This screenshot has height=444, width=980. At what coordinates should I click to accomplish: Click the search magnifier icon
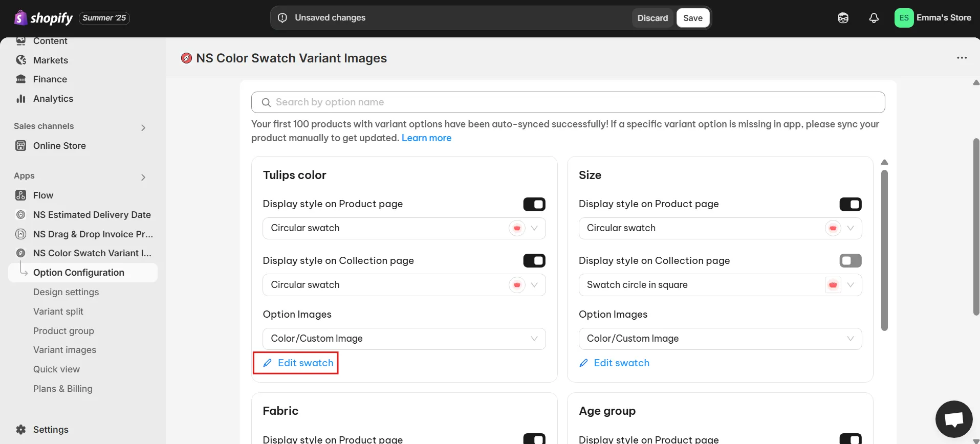(x=266, y=102)
